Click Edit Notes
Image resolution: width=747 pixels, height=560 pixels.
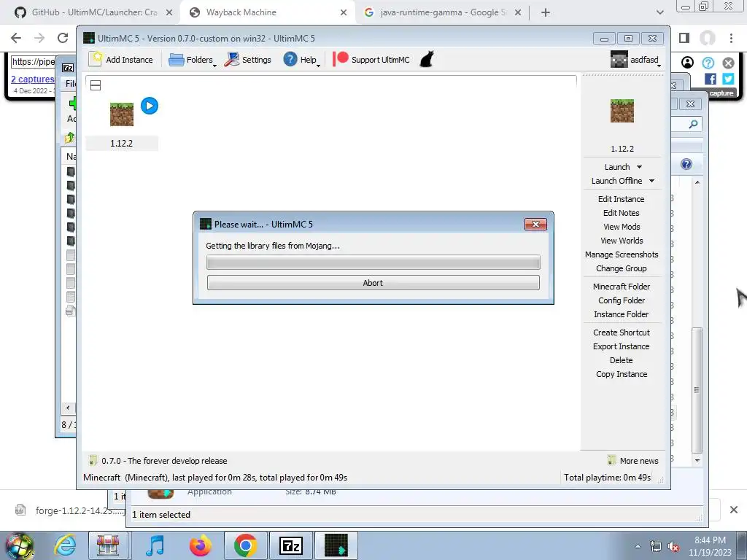[x=622, y=213]
